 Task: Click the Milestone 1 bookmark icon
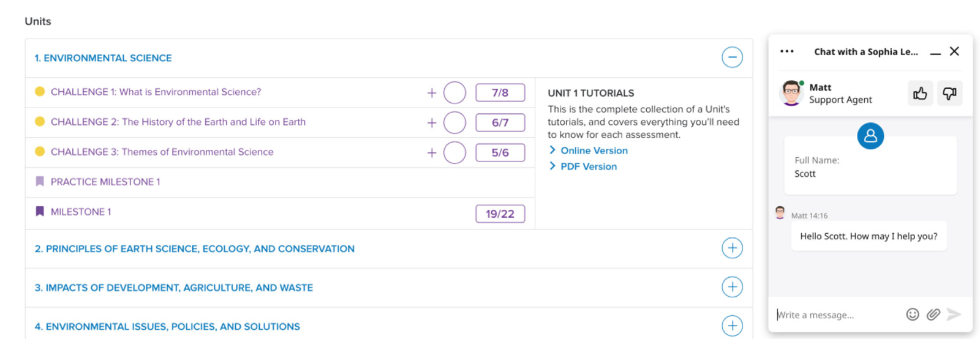tap(40, 212)
